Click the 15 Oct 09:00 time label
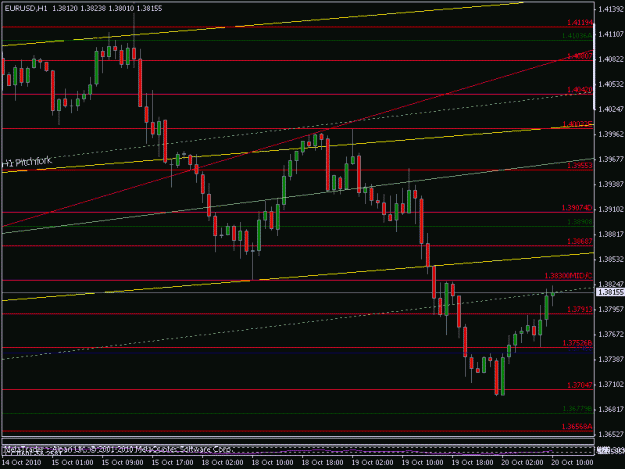 (x=122, y=462)
